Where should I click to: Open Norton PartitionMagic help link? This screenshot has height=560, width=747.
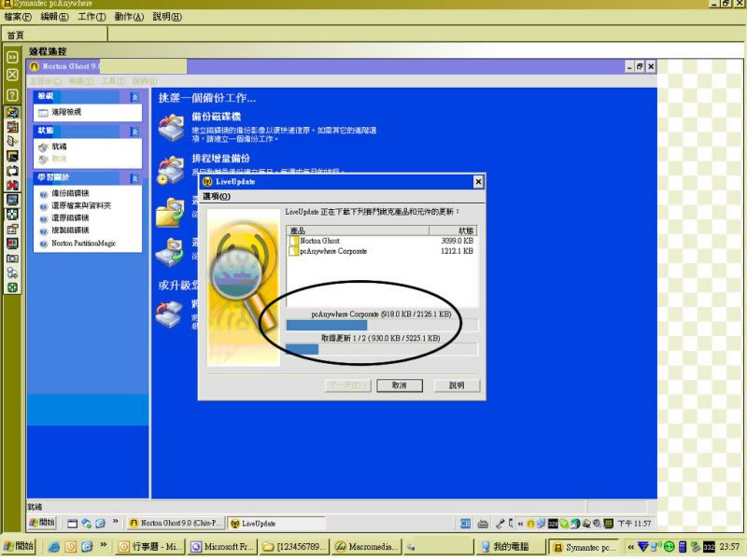(x=83, y=243)
